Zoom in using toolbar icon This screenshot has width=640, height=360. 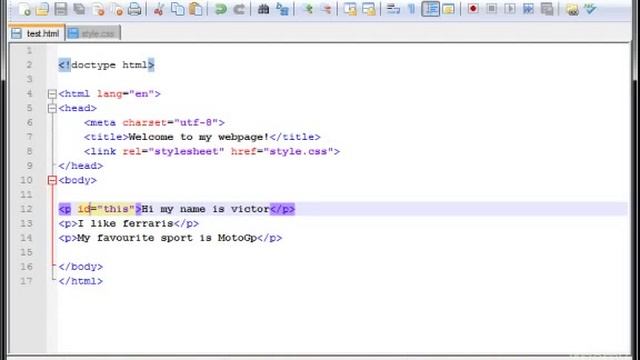point(308,9)
